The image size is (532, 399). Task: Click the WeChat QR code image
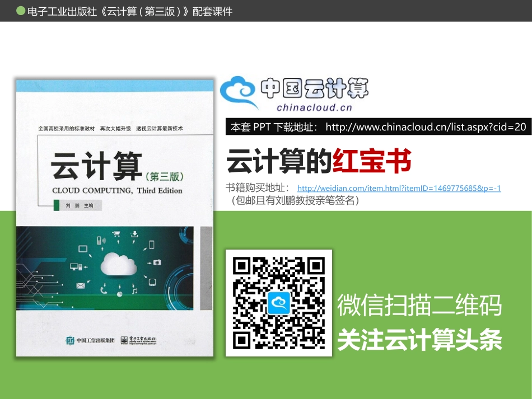(279, 303)
